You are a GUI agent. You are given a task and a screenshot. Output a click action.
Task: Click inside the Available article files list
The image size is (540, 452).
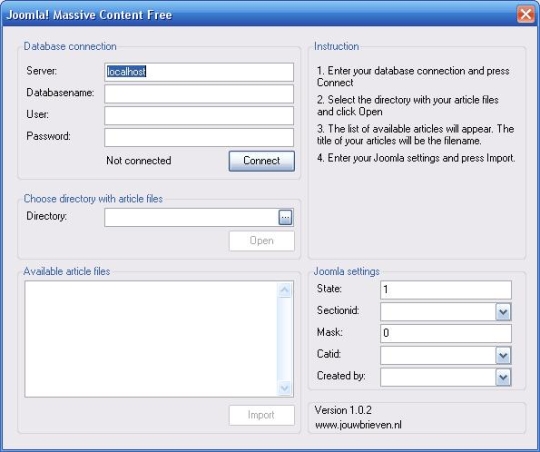151,339
